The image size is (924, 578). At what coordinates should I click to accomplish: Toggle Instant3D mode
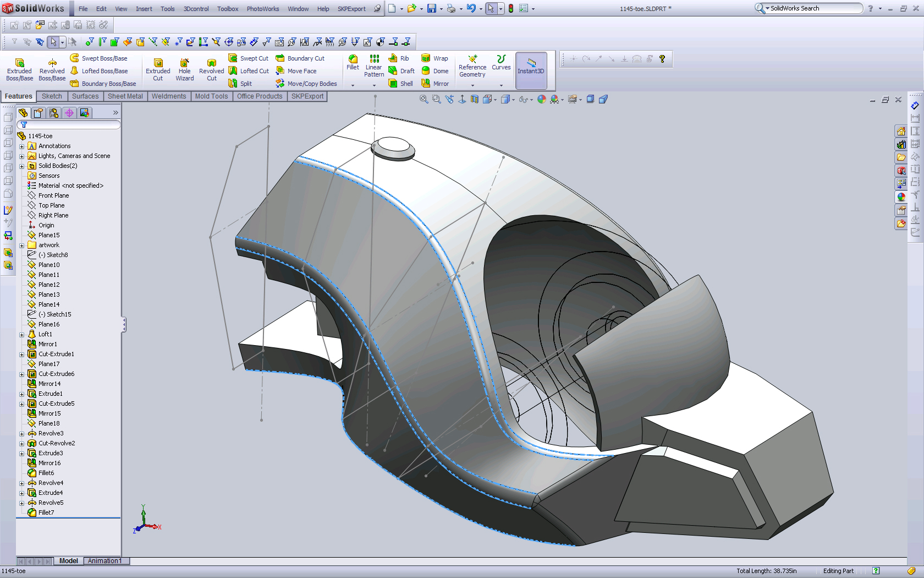[531, 70]
